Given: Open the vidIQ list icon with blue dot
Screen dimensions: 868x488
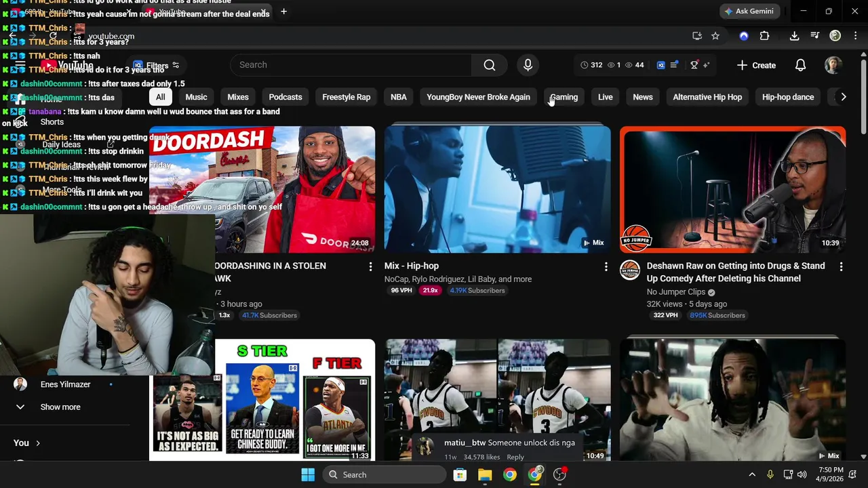Looking at the screenshot, I should coord(674,65).
